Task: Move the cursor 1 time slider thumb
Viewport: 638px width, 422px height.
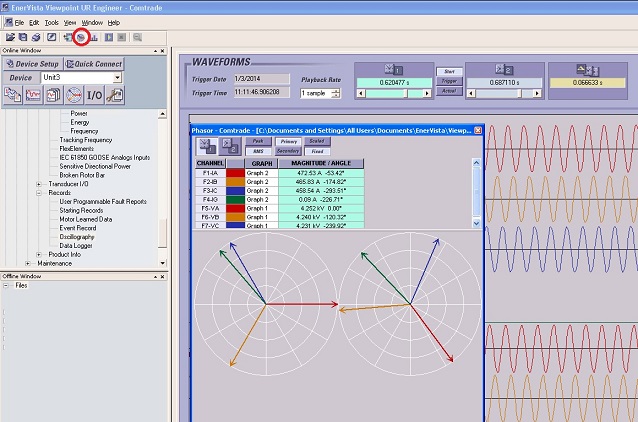Action: click(405, 94)
